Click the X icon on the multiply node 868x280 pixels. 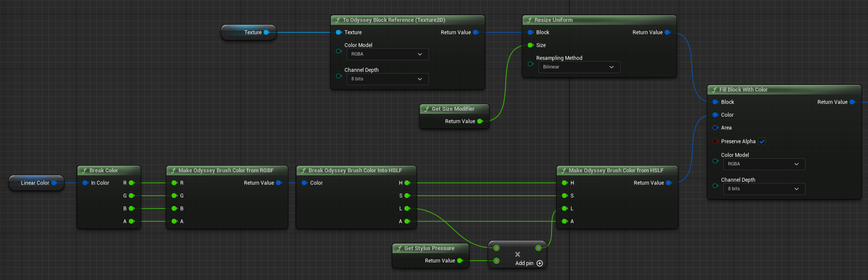517,254
